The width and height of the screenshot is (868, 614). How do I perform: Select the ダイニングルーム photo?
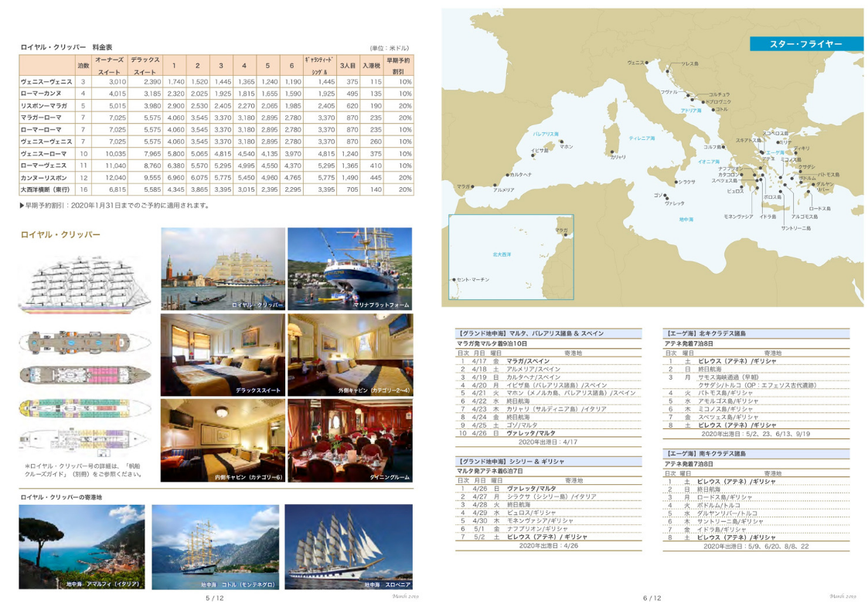pos(350,440)
